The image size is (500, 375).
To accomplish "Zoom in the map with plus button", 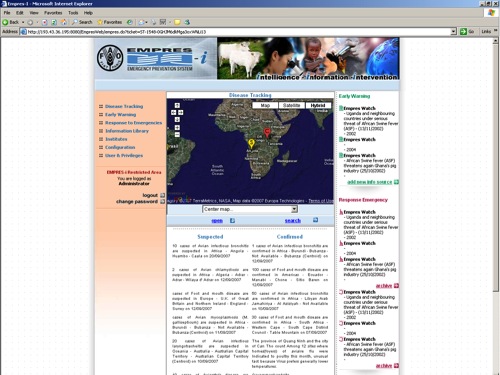I will [x=177, y=127].
